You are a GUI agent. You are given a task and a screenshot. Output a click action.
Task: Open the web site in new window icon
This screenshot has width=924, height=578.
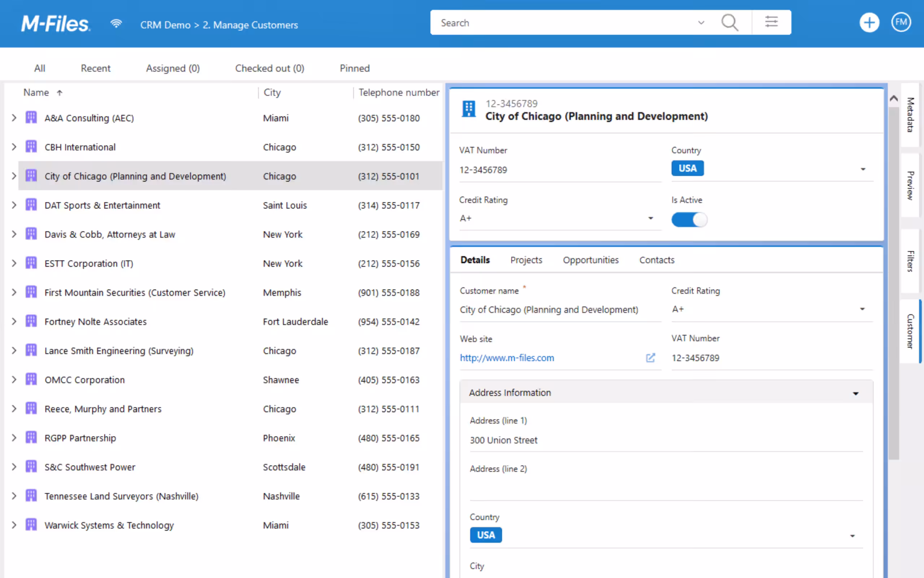point(651,358)
